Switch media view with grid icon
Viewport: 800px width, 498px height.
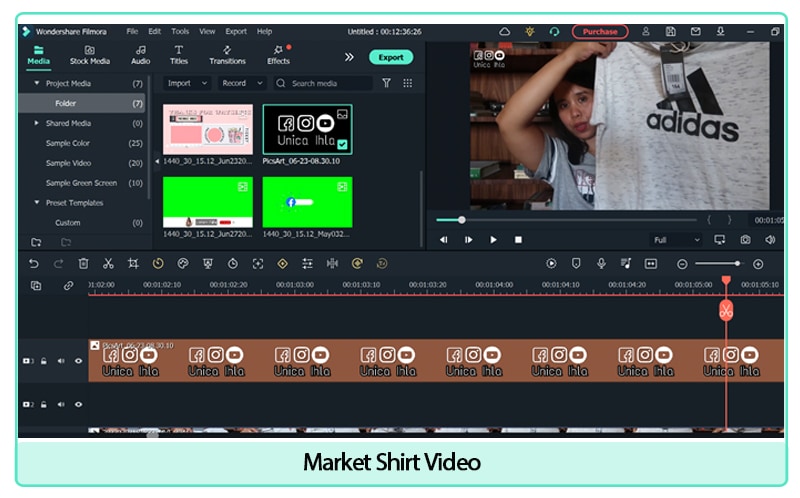point(408,83)
